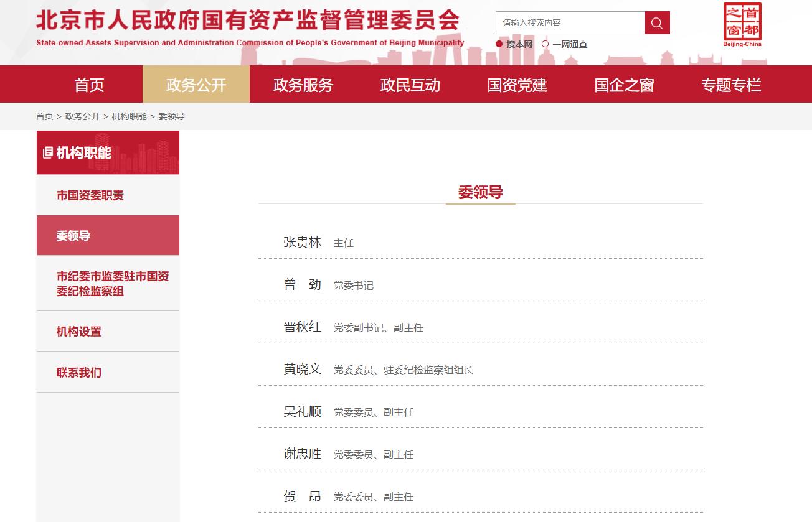Image resolution: width=812 pixels, height=522 pixels.
Task: Click the 党委委员、驻委纪检监察组组长 title text
Action: (x=404, y=370)
